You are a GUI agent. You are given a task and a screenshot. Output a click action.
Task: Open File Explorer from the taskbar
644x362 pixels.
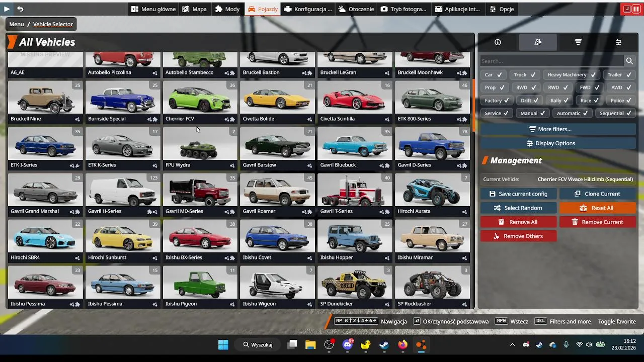tap(310, 345)
